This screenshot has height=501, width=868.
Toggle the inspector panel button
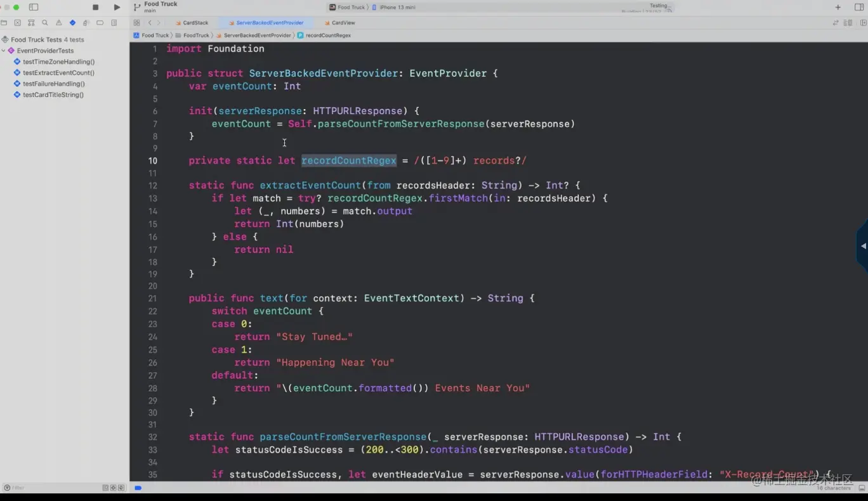coord(859,7)
